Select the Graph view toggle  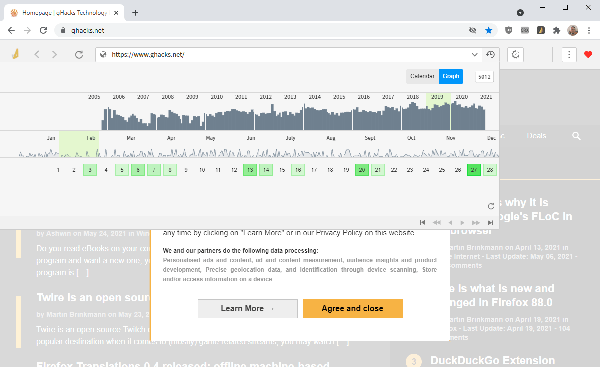451,76
